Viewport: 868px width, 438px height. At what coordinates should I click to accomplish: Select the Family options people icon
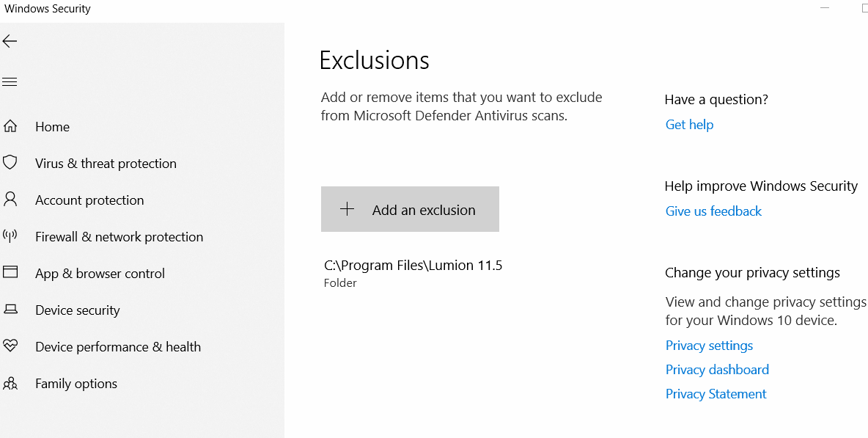[x=10, y=383]
